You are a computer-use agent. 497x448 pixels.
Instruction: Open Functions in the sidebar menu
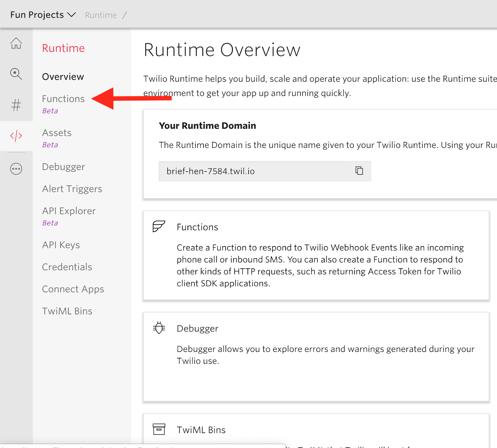tap(63, 99)
